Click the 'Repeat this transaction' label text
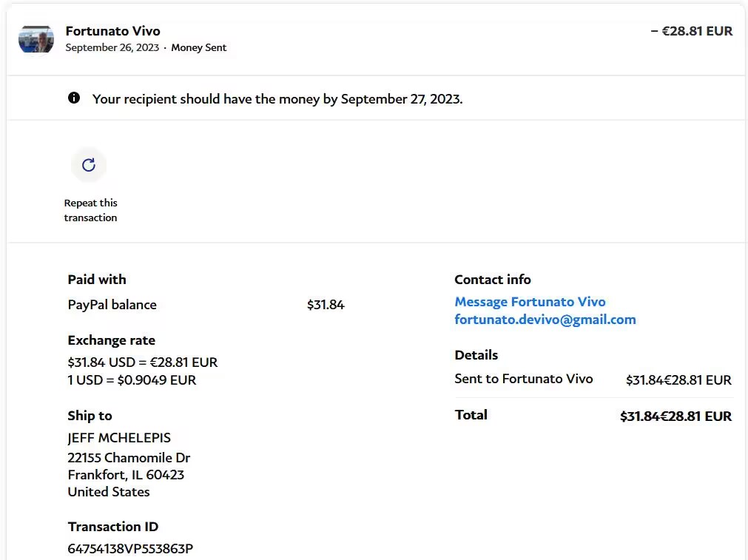The height and width of the screenshot is (560, 748). click(x=90, y=210)
